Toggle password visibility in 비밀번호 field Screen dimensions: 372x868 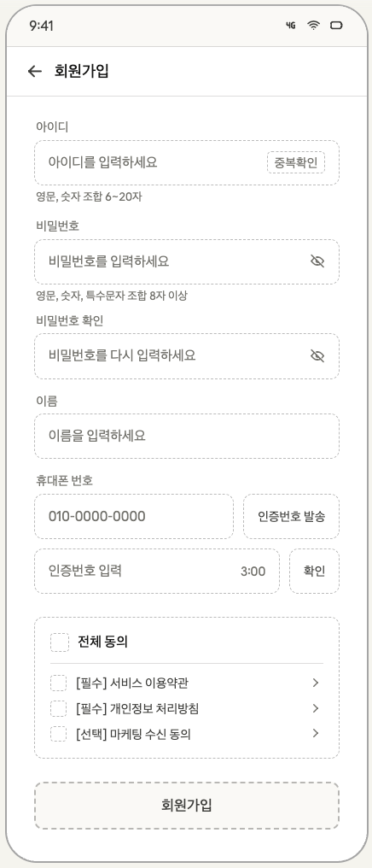coord(317,261)
